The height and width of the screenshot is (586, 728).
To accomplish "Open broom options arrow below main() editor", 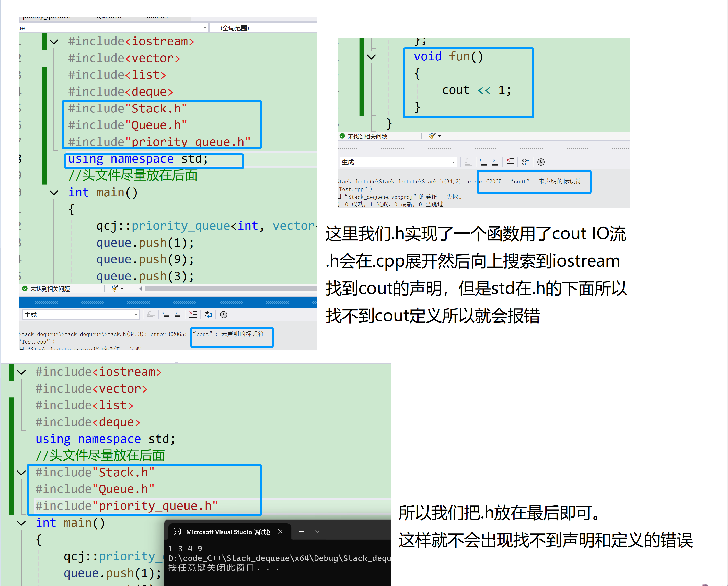I will 122,289.
